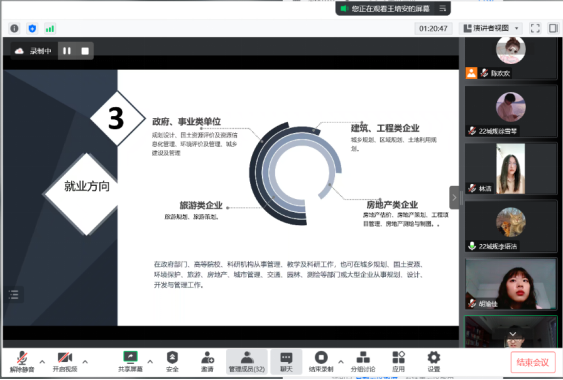Unmute the microphone (解除静音)

click(x=22, y=362)
